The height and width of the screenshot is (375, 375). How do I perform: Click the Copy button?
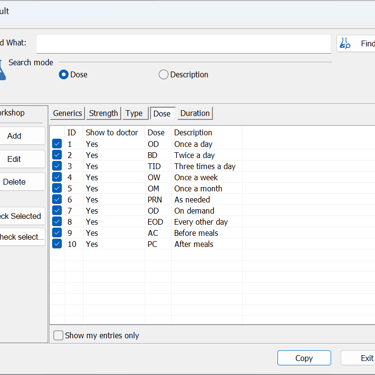coord(304,358)
